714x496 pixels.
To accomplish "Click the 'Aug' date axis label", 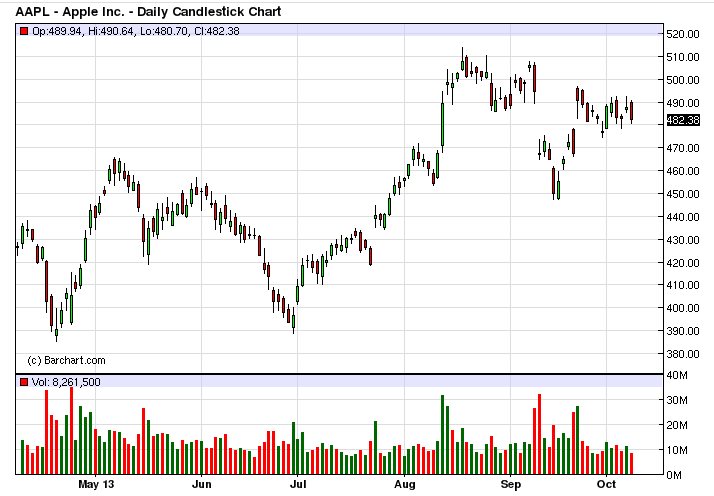I will point(404,484).
